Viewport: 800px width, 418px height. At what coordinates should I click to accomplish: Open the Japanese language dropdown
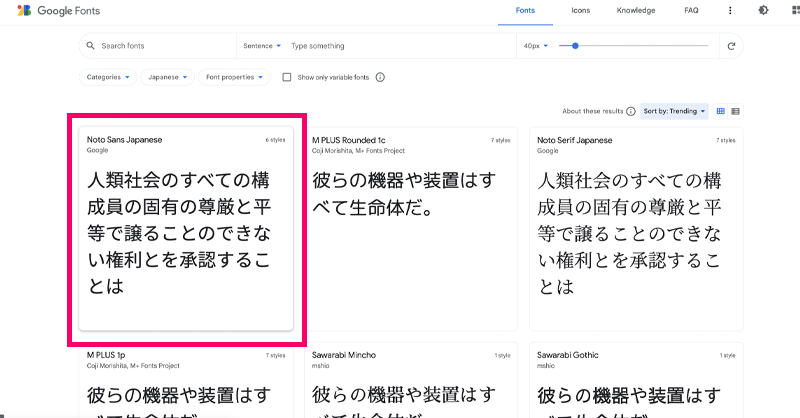[x=168, y=77]
